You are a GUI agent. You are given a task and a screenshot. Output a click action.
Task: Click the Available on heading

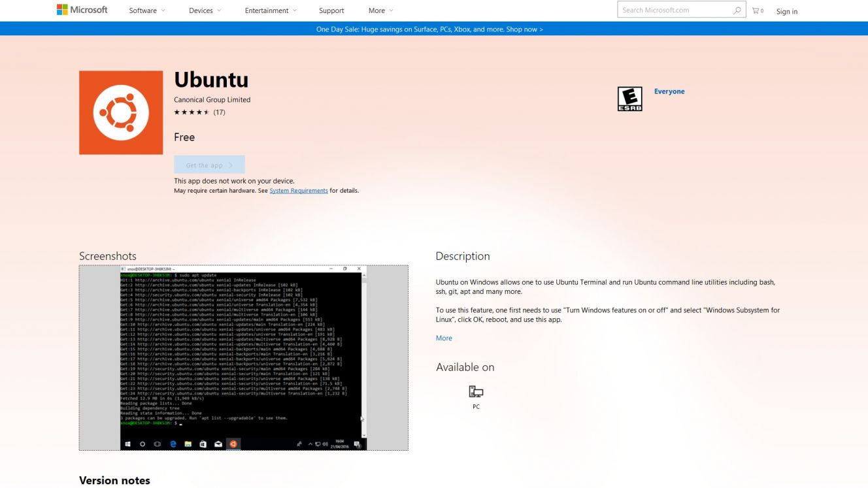465,367
